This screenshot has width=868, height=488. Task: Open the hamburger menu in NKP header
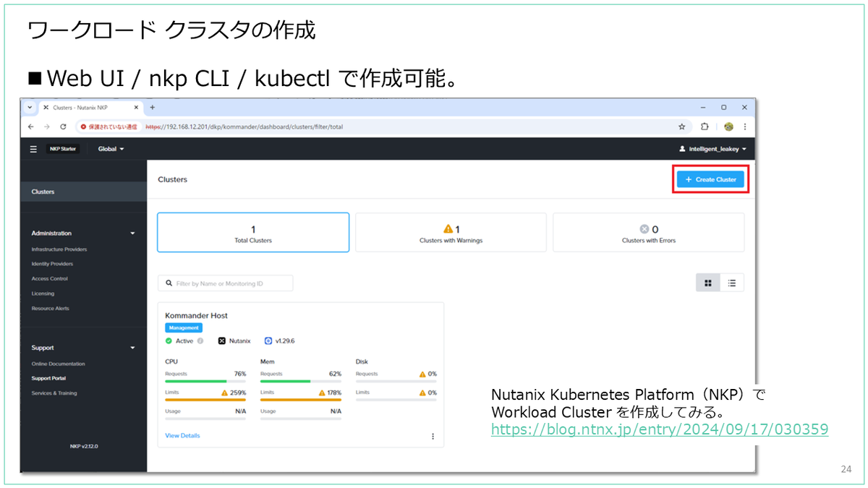[x=33, y=149]
